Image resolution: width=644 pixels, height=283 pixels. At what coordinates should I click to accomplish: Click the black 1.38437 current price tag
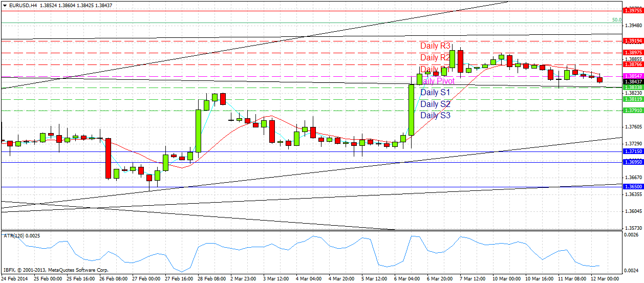633,81
